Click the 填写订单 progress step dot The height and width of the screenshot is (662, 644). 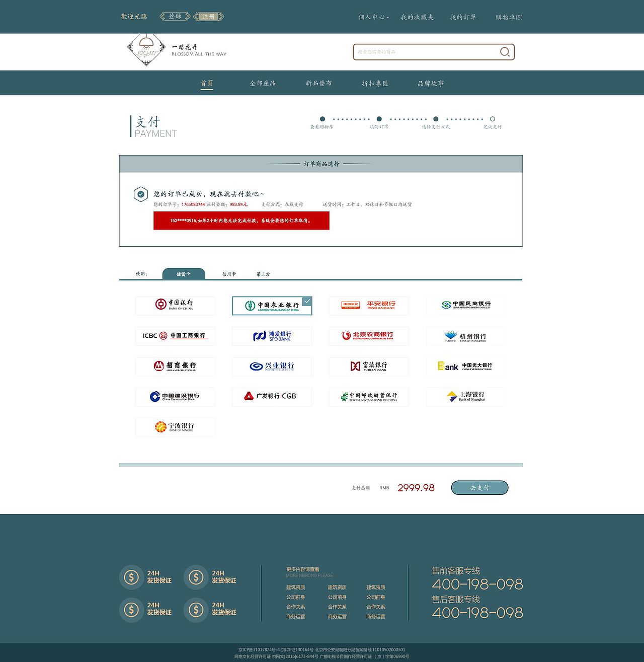(379, 119)
